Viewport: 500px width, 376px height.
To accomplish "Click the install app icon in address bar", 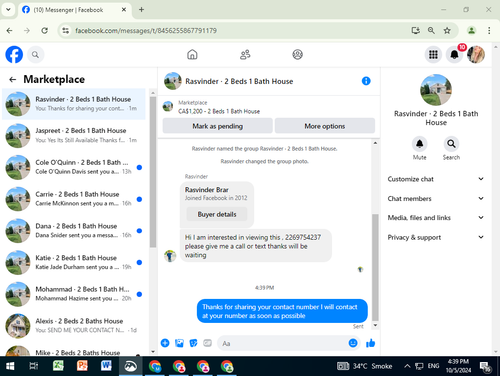I will pos(415,31).
